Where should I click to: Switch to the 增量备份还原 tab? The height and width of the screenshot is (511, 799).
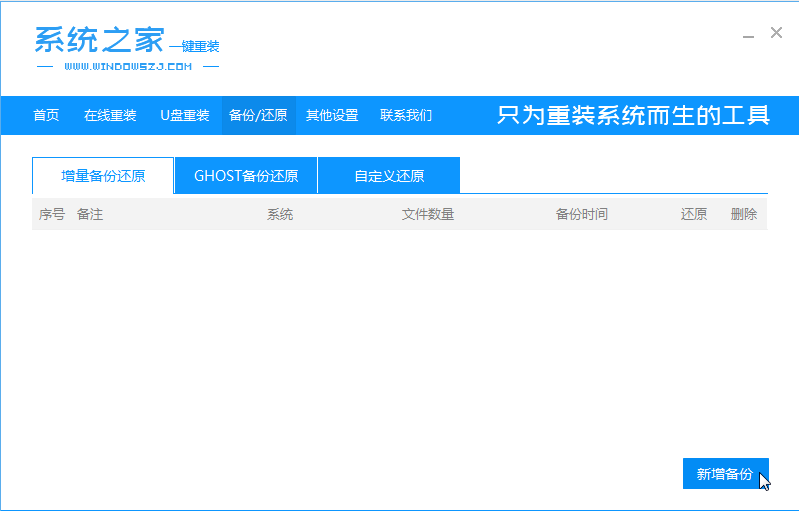coord(103,176)
